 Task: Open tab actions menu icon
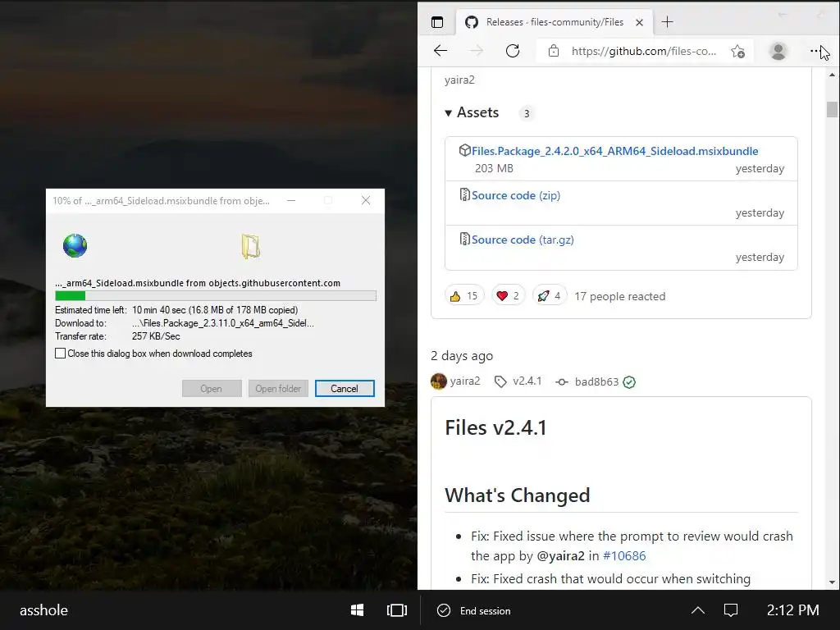437,22
